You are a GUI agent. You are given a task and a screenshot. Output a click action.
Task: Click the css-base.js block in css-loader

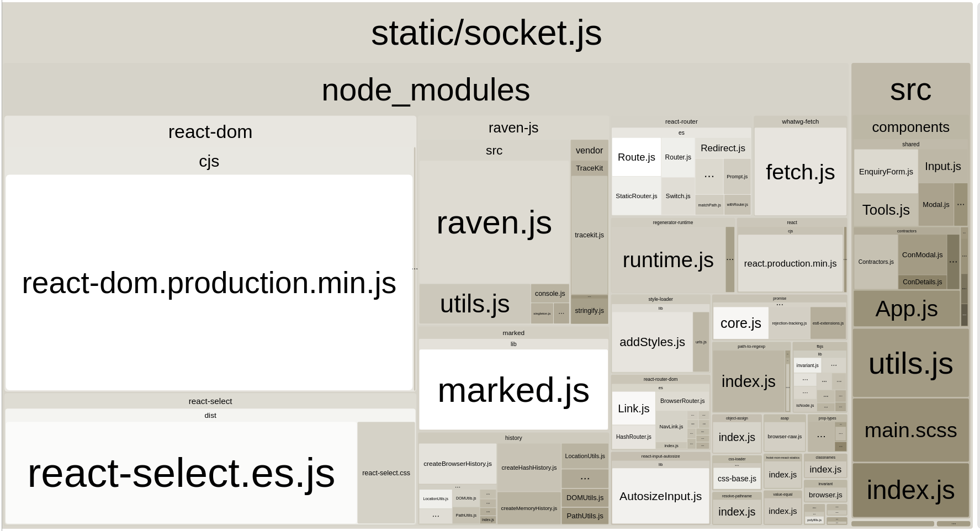click(x=737, y=478)
